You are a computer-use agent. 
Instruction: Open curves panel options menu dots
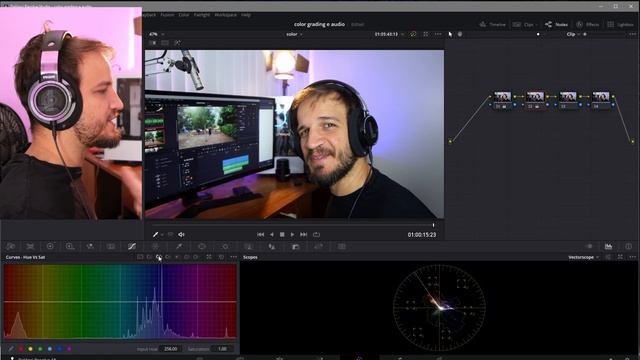click(233, 257)
